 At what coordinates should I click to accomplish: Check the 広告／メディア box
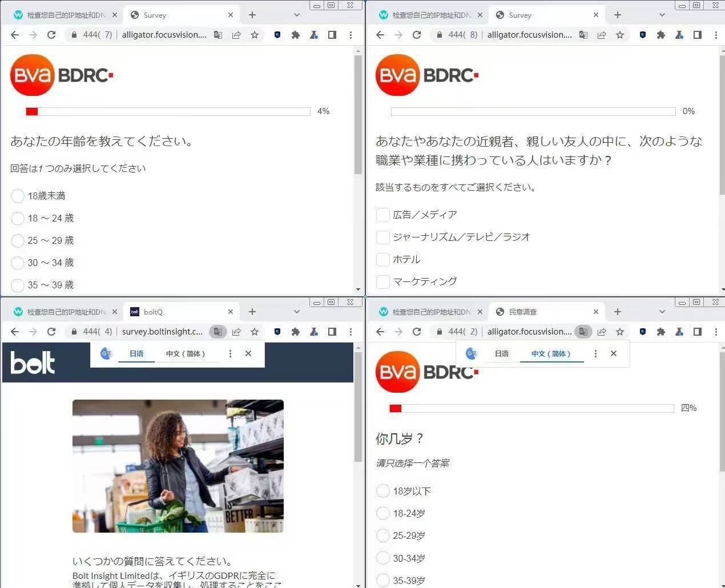point(383,215)
